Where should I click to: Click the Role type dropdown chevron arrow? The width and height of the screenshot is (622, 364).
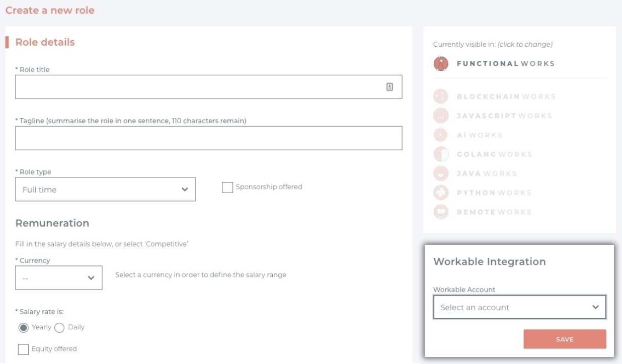(185, 190)
